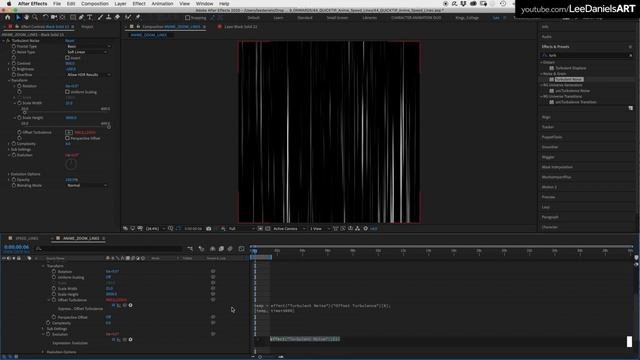Toggle the Invert checkbox

[x=67, y=58]
